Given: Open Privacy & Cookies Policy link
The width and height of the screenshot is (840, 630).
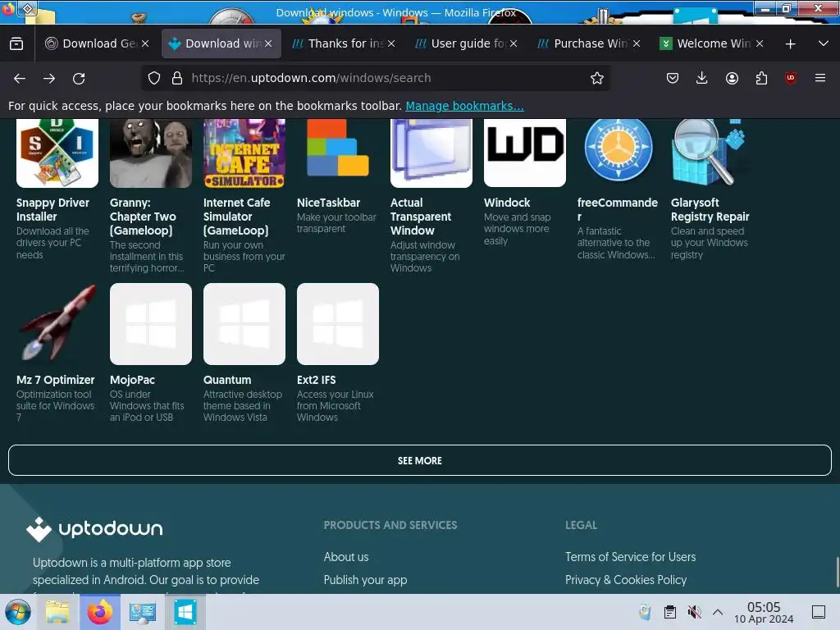Looking at the screenshot, I should click(x=626, y=580).
